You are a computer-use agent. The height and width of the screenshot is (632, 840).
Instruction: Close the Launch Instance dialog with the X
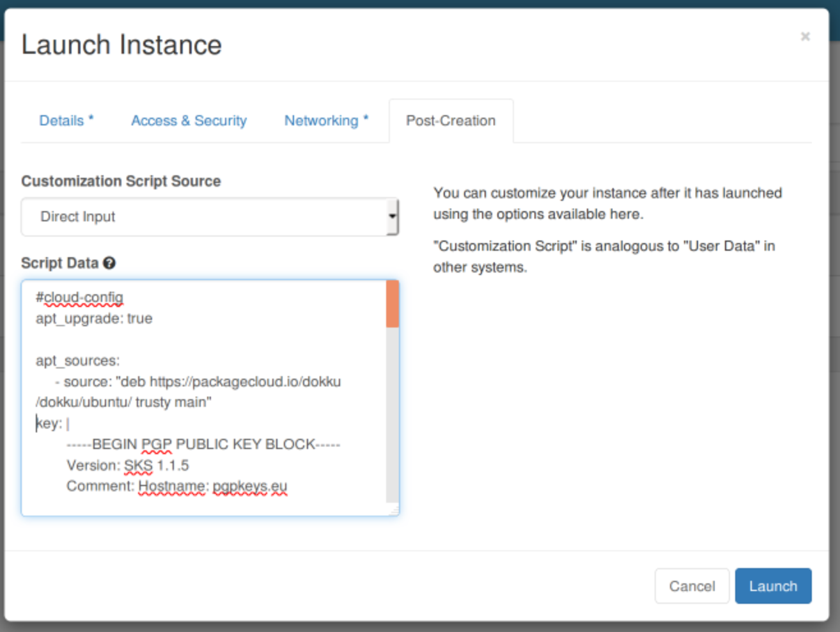(805, 36)
